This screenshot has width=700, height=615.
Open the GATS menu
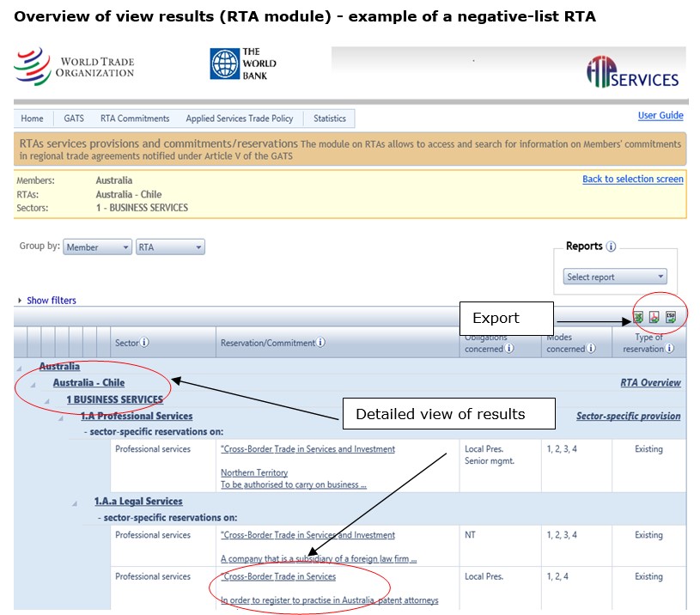[74, 119]
